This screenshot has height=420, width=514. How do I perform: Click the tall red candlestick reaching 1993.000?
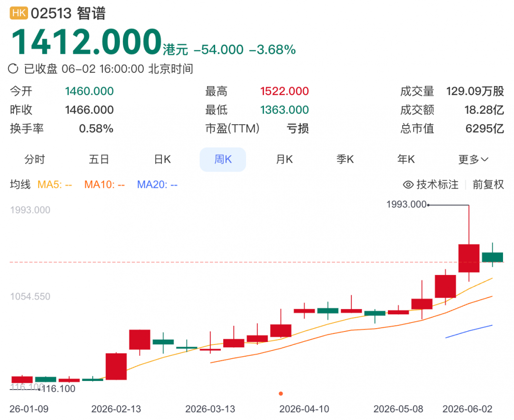[x=469, y=258]
